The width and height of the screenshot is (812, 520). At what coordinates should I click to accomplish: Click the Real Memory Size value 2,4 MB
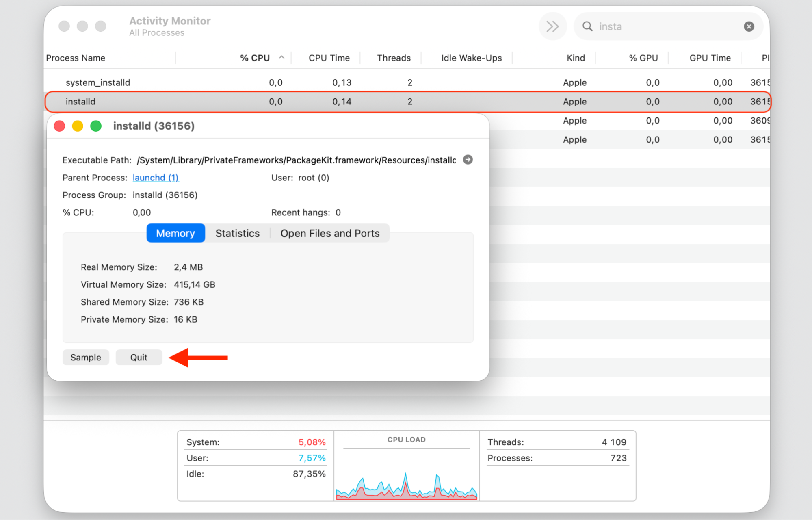188,267
